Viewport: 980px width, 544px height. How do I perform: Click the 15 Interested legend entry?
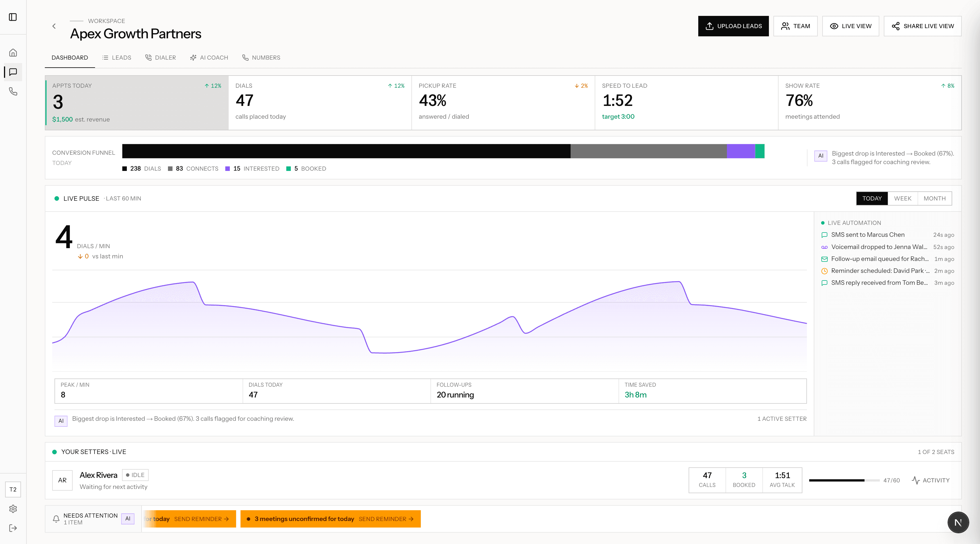pos(252,169)
